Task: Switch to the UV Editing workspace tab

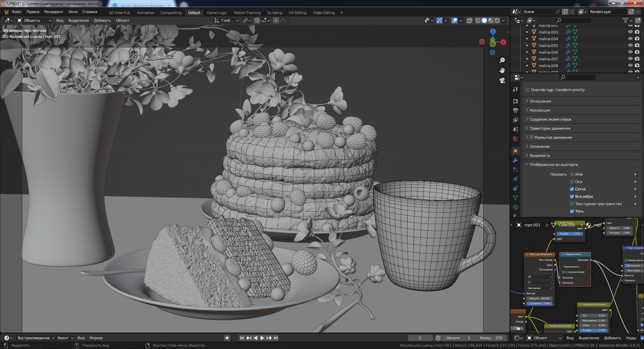Action: 297,13
